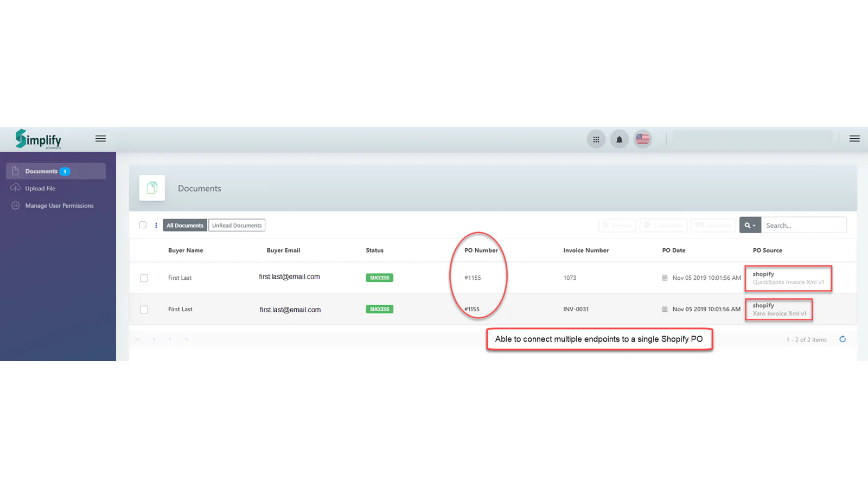Check the select-all documents checkbox
Viewport: 868px width, 488px height.
pyautogui.click(x=143, y=224)
